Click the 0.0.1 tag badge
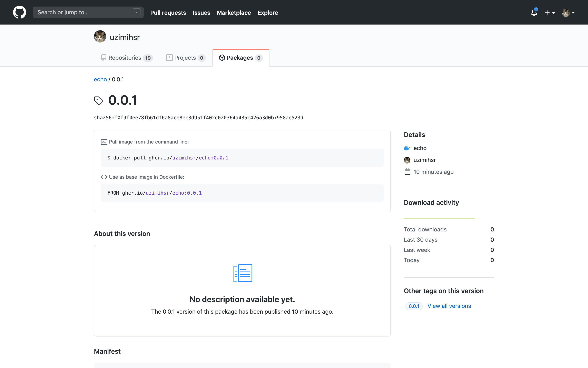This screenshot has width=588, height=368. click(x=414, y=306)
